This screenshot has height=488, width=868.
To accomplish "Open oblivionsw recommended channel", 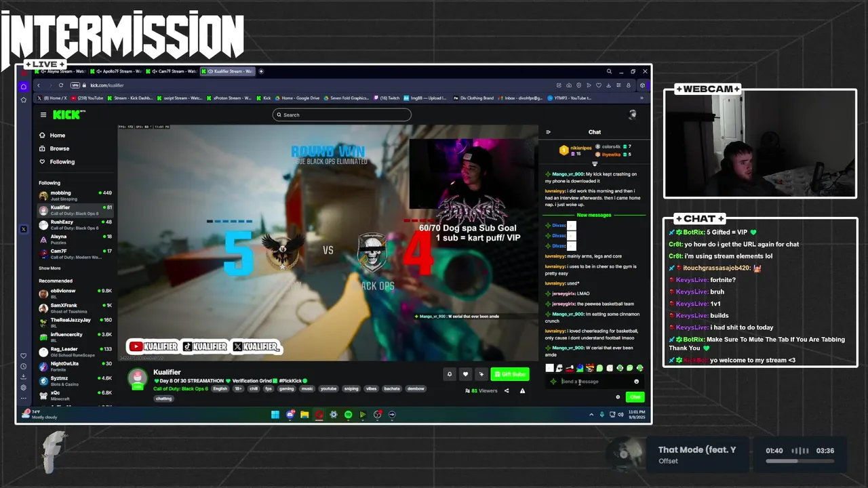I will click(75, 293).
